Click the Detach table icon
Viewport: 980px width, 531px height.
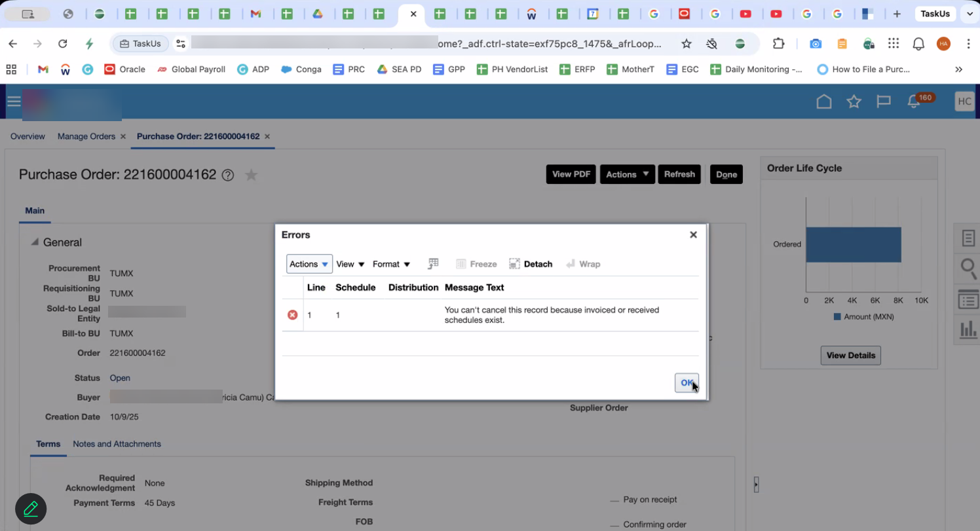click(514, 264)
